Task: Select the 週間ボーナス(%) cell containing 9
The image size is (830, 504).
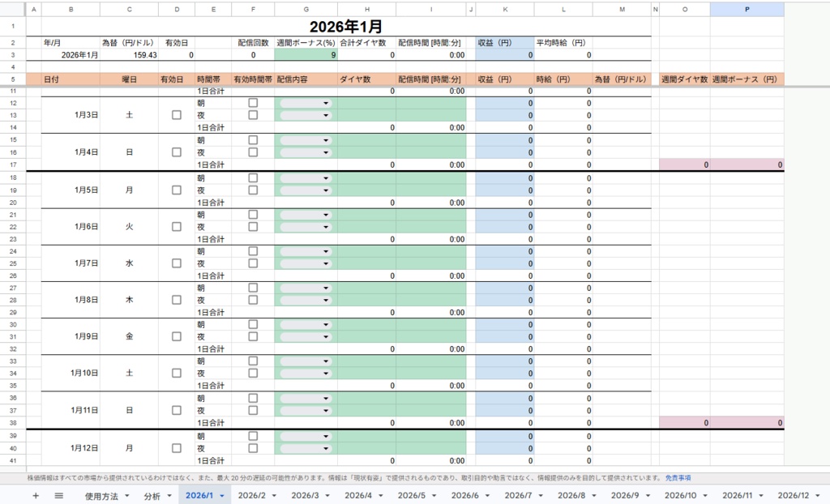Action: click(306, 54)
